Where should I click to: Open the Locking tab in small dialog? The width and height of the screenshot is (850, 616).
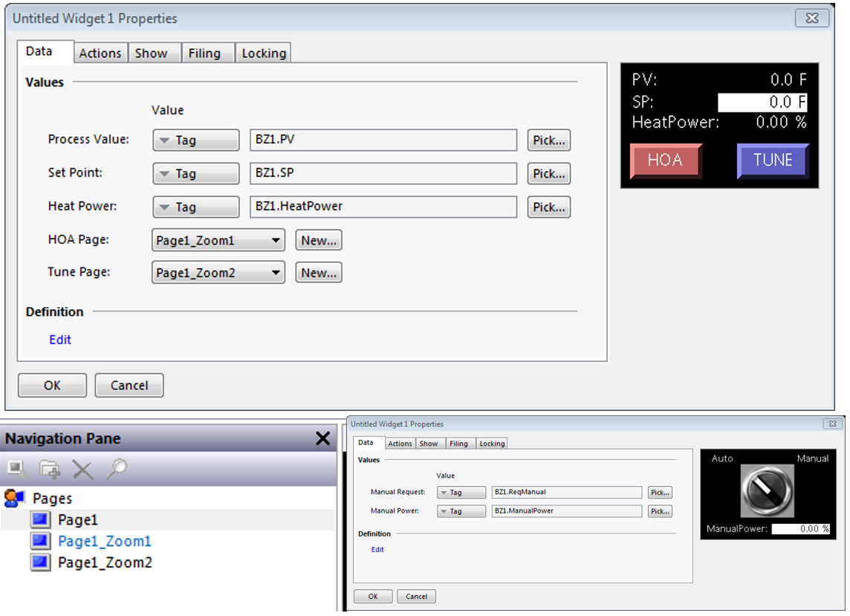[492, 444]
